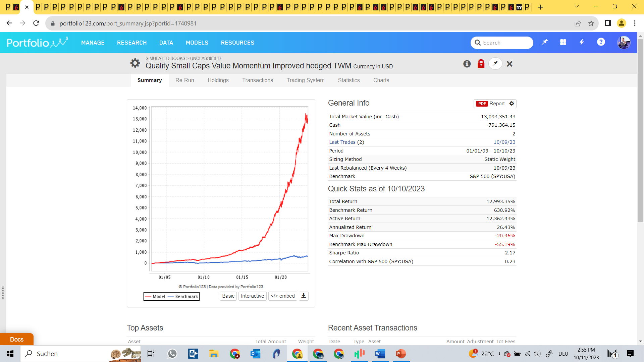Screen dimensions: 644x362
Task: Open report settings gear next to Report
Action: 512,104
